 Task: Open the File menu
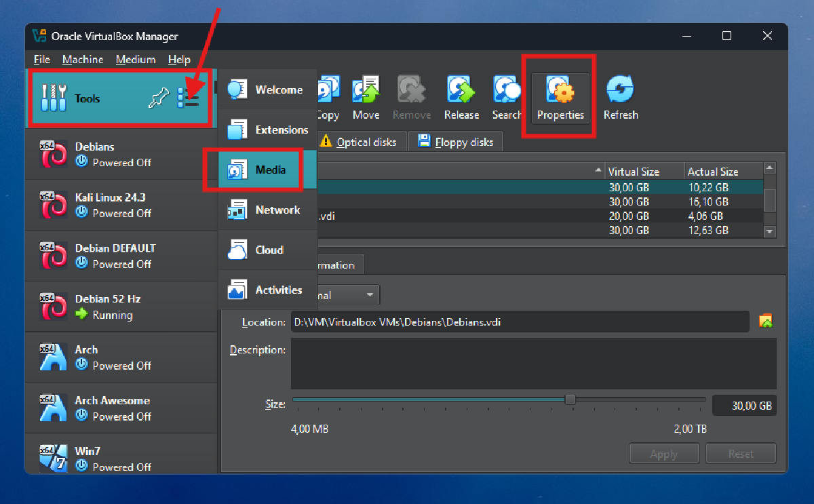coord(41,60)
